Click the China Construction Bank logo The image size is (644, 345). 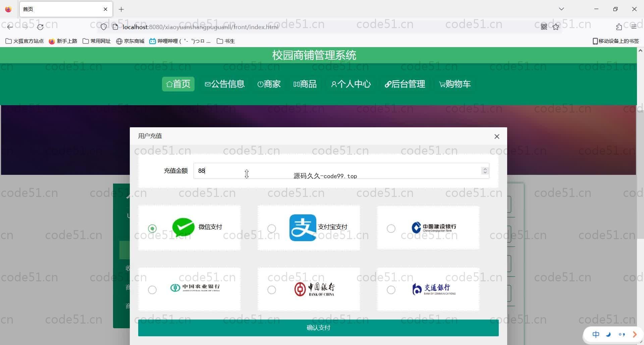(434, 227)
